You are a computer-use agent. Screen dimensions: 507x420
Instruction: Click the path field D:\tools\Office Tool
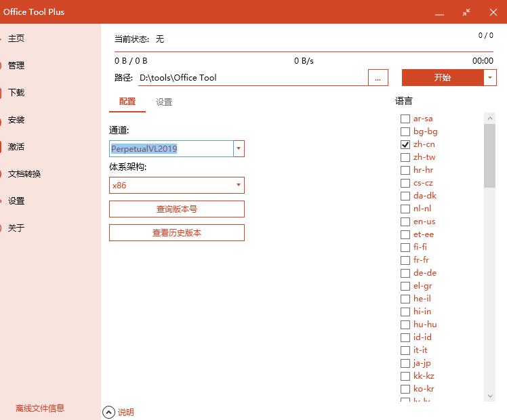[x=254, y=78]
